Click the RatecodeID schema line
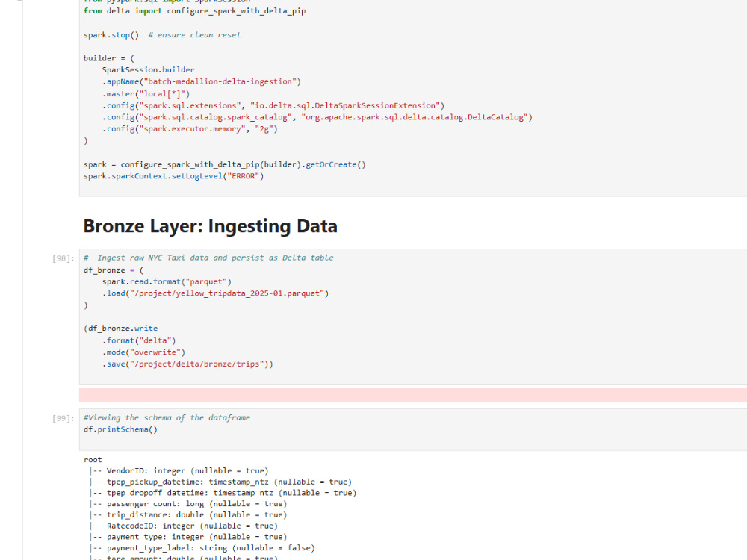Image resolution: width=747 pixels, height=560 pixels. pyautogui.click(x=184, y=526)
